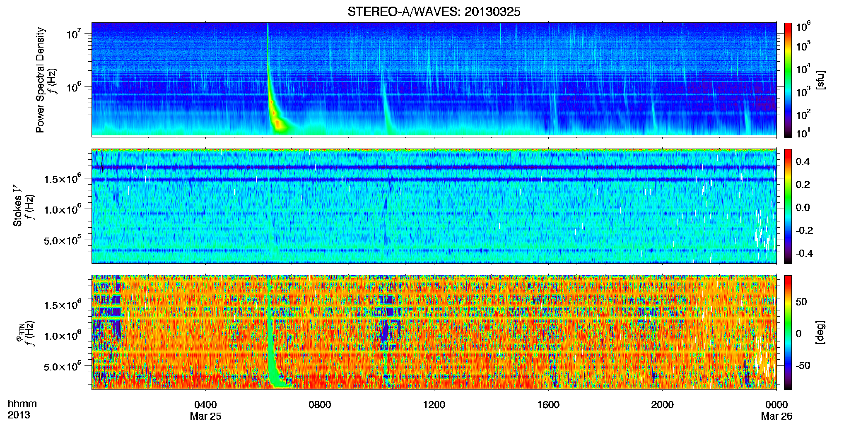
Task: Click the "[sfu]" units label
Action: (x=820, y=80)
